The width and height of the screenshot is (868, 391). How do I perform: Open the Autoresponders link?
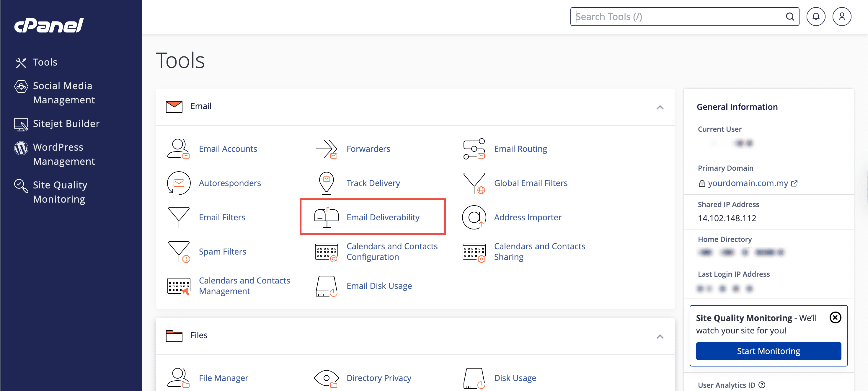[x=230, y=183]
